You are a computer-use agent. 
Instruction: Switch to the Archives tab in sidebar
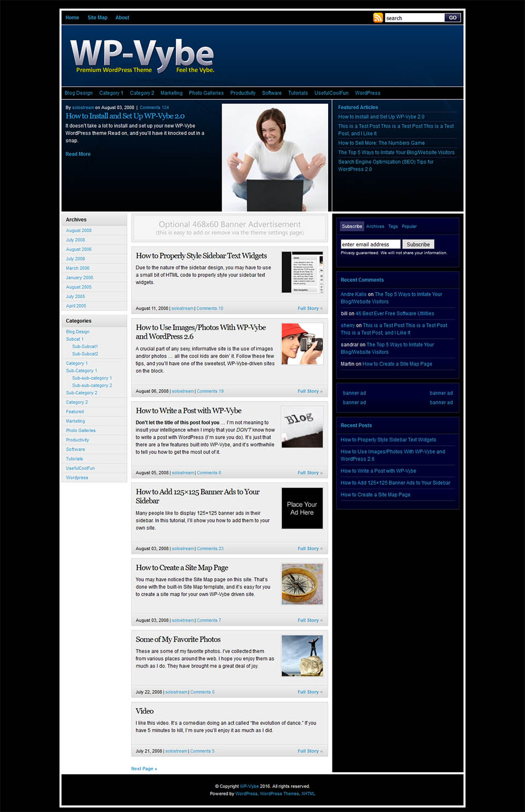(x=375, y=226)
